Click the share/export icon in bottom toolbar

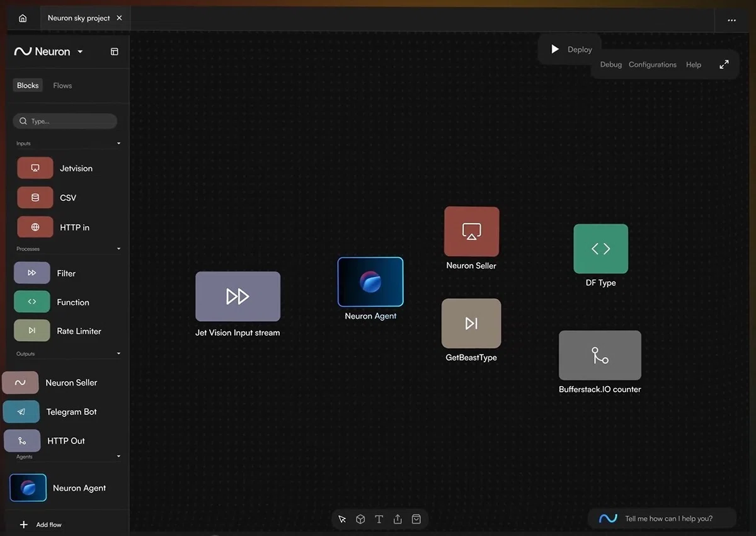398,520
